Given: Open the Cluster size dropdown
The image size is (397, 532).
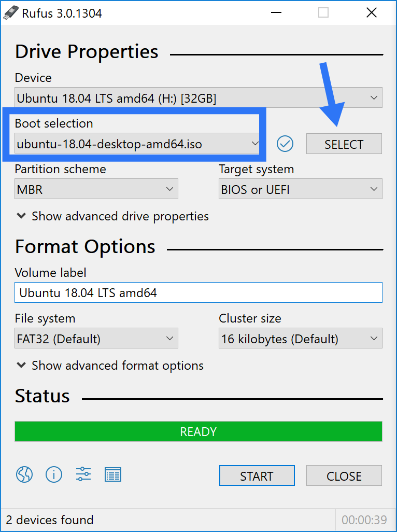Looking at the screenshot, I should [301, 338].
